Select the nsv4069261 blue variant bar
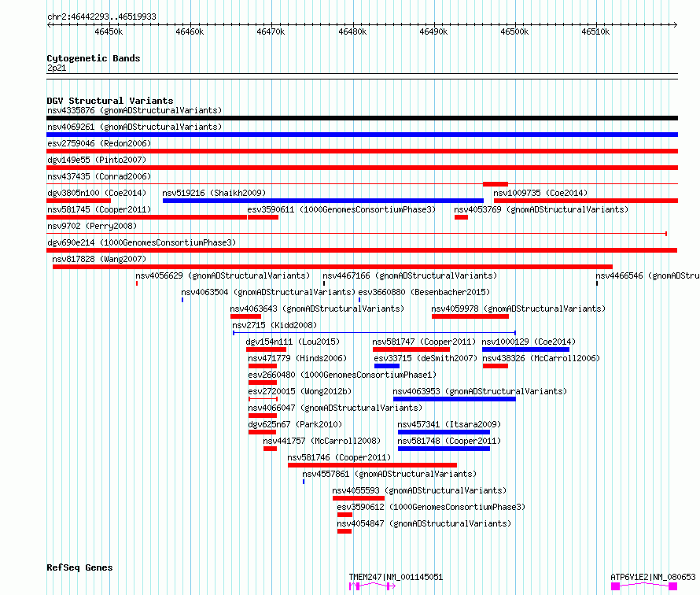Screen dimensions: 700x595 tap(362, 135)
